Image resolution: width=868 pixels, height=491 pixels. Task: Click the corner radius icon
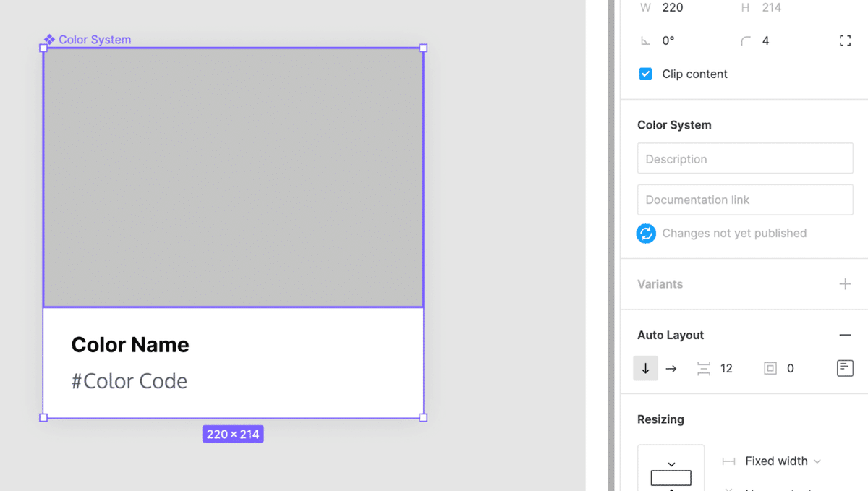pos(746,41)
